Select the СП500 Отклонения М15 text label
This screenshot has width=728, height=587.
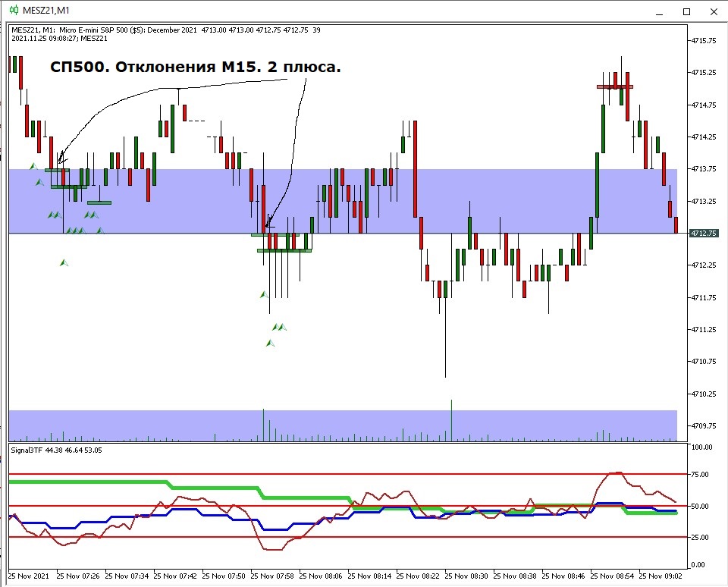tap(196, 67)
